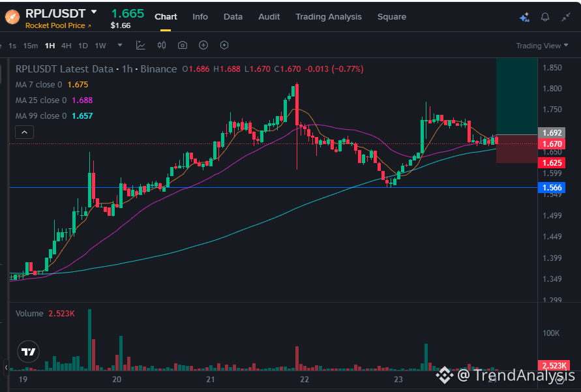This screenshot has width=581, height=392.
Task: Click the Volume indicator legend label
Action: pyautogui.click(x=29, y=314)
